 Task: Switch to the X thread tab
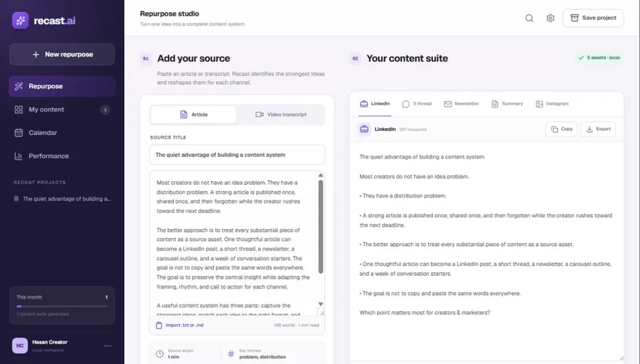pyautogui.click(x=417, y=104)
